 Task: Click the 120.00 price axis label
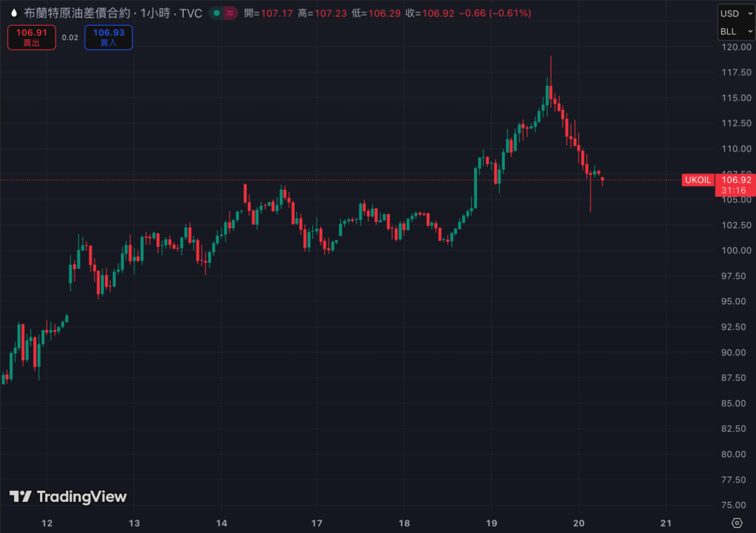[x=736, y=47]
